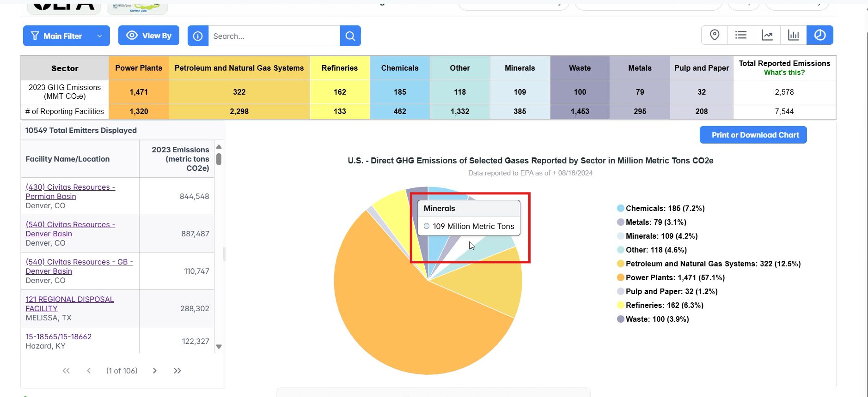Open the What's this? link
This screenshot has width=868, height=397.
click(784, 72)
